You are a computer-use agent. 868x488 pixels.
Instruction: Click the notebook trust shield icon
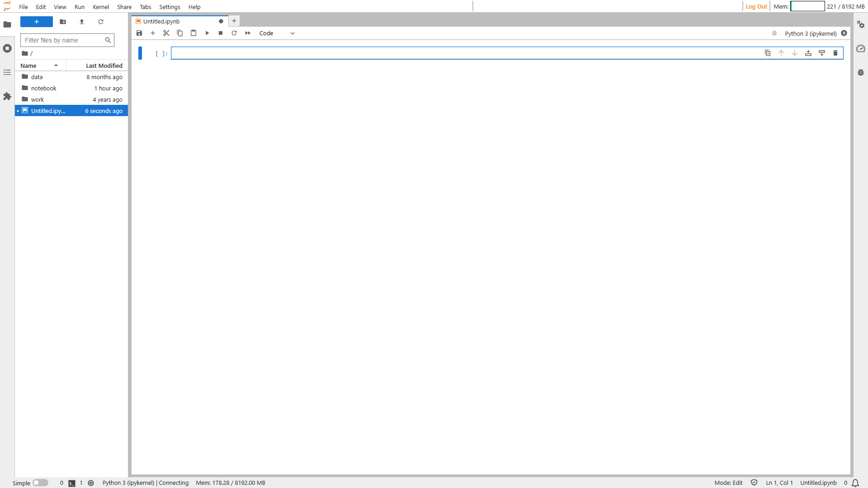[754, 483]
